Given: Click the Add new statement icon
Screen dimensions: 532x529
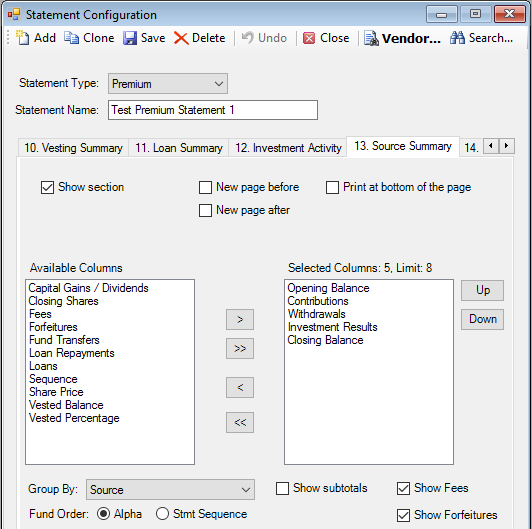Looking at the screenshot, I should click(x=22, y=38).
